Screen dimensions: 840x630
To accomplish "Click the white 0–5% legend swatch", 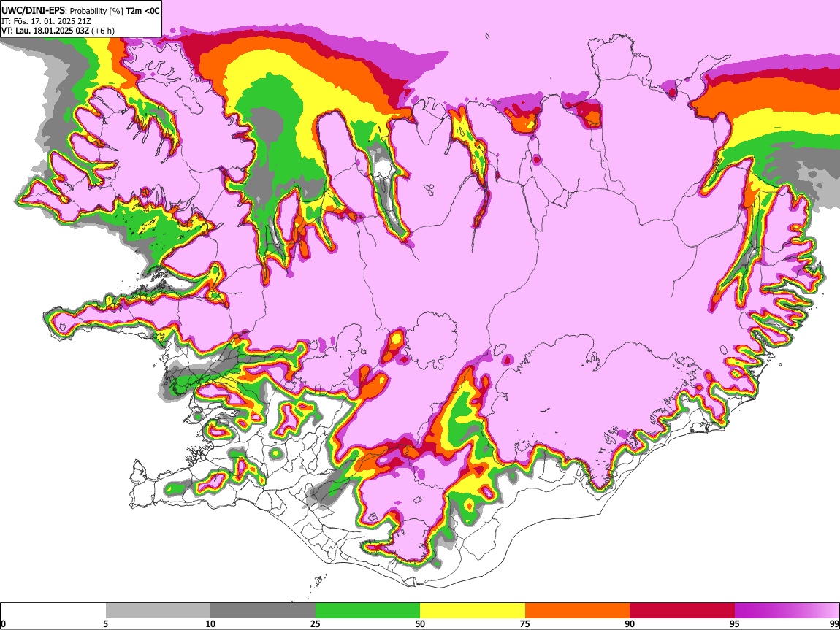I will point(53,610).
